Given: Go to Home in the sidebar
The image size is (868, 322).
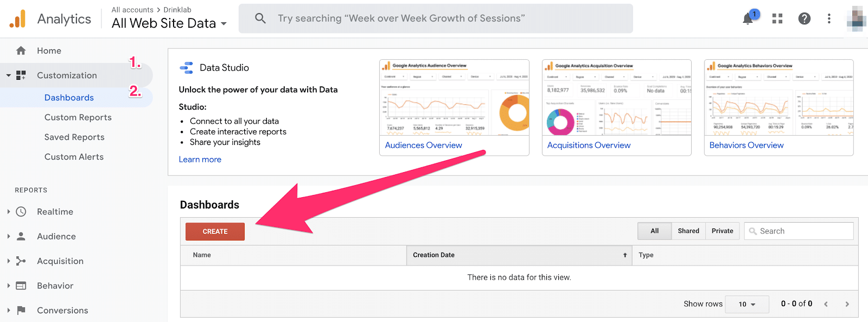Looking at the screenshot, I should (x=49, y=50).
